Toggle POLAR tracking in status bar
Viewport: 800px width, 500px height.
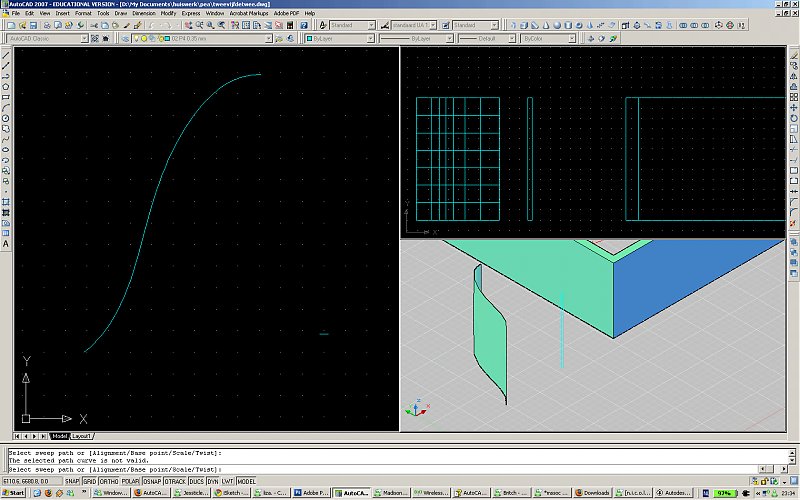point(131,481)
